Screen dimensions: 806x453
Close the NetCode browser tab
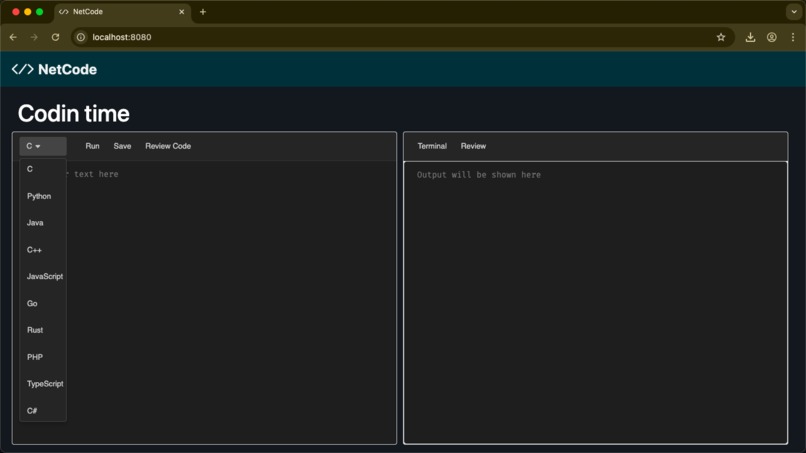pyautogui.click(x=181, y=12)
